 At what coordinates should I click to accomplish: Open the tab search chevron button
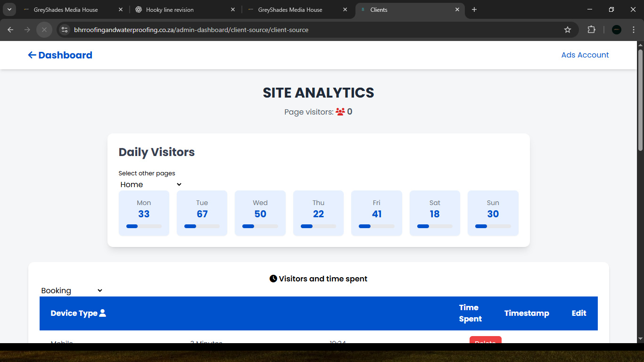pyautogui.click(x=9, y=9)
